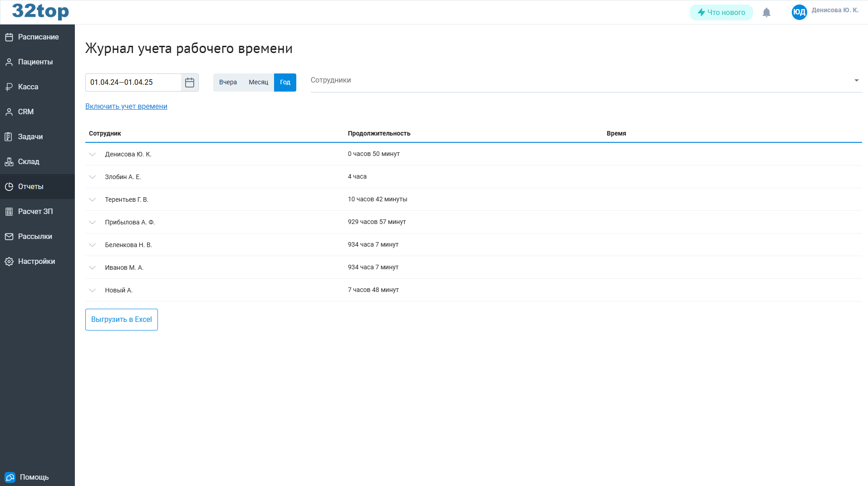Click the CRM sidebar icon
The width and height of the screenshot is (868, 486).
click(9, 112)
